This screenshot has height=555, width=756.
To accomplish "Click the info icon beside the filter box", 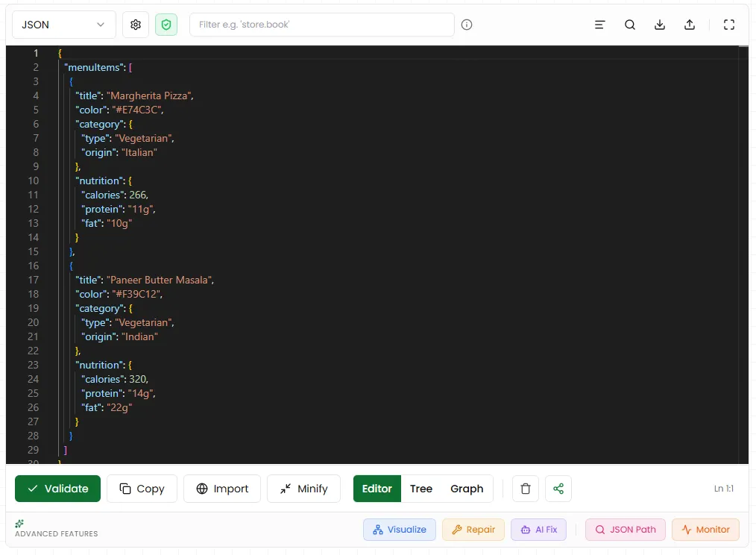I will pyautogui.click(x=466, y=24).
